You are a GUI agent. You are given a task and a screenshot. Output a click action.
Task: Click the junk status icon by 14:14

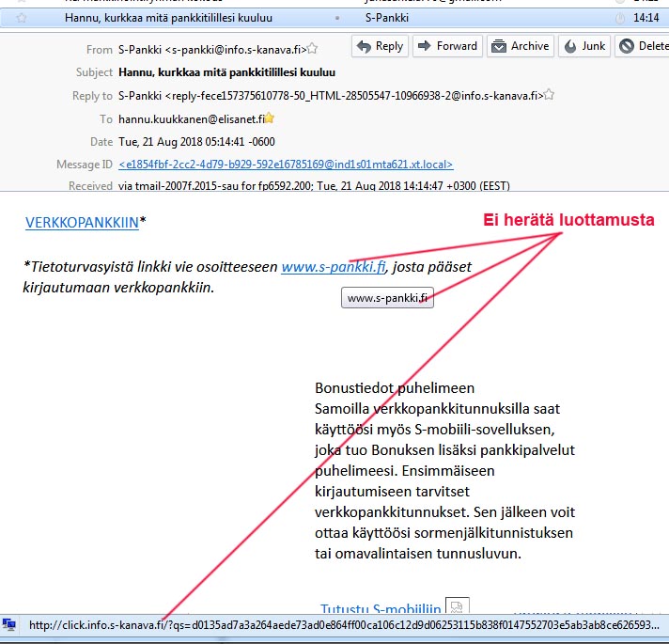pos(620,19)
